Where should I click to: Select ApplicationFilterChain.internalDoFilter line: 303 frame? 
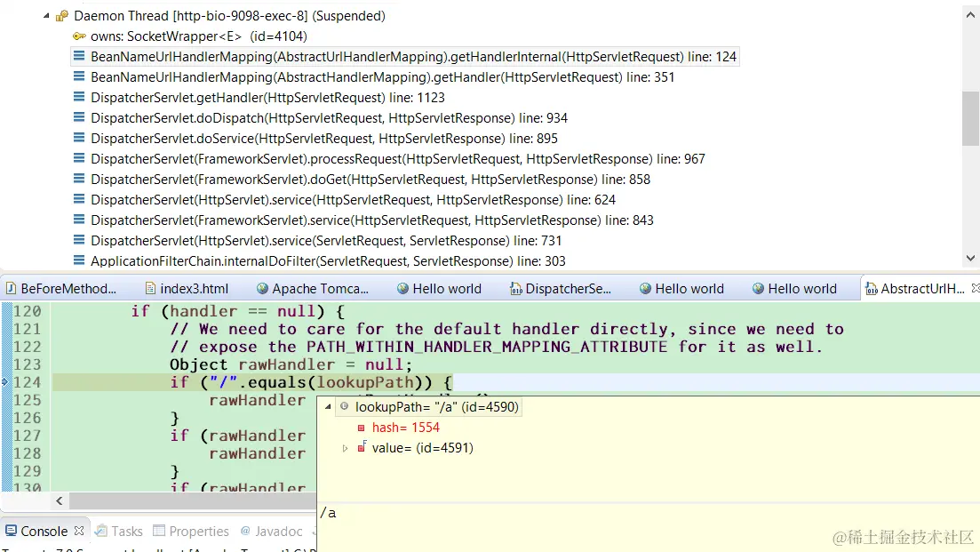pos(328,261)
